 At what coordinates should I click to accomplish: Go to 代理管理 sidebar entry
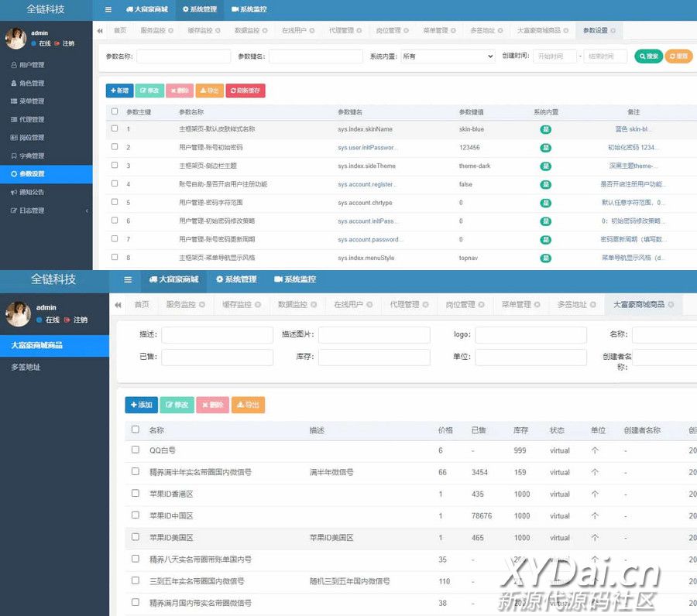(x=31, y=119)
